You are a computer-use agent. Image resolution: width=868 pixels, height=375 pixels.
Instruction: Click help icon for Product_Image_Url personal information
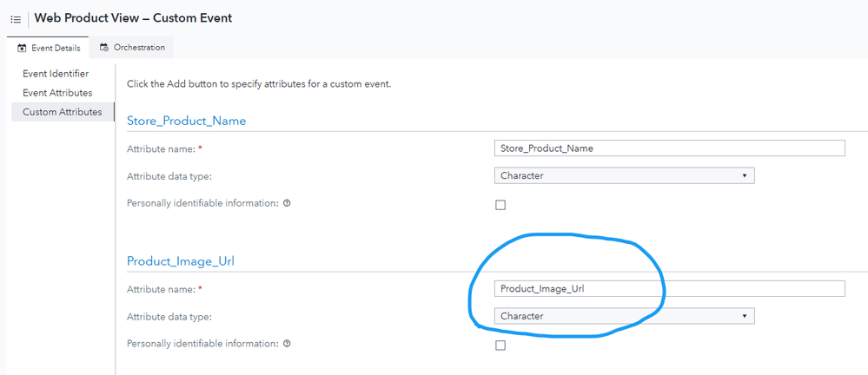(x=287, y=344)
